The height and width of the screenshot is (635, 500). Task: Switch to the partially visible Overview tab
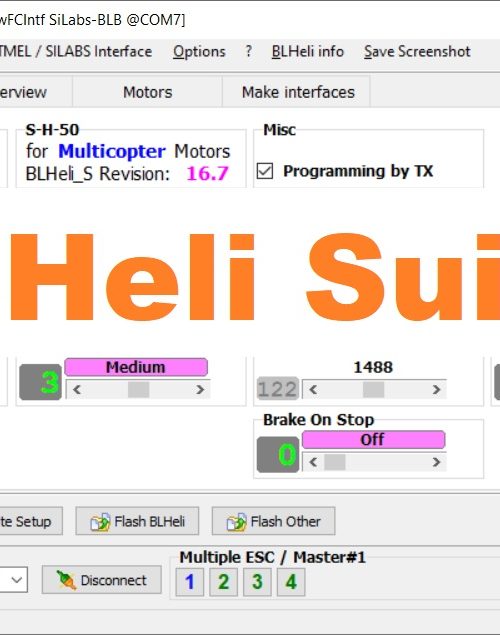pyautogui.click(x=36, y=92)
